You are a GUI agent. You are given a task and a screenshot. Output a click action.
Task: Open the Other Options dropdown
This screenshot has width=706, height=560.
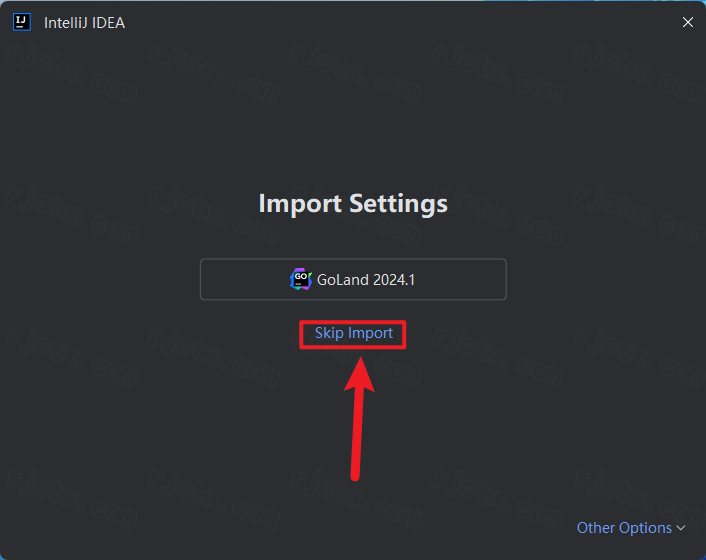pyautogui.click(x=630, y=527)
